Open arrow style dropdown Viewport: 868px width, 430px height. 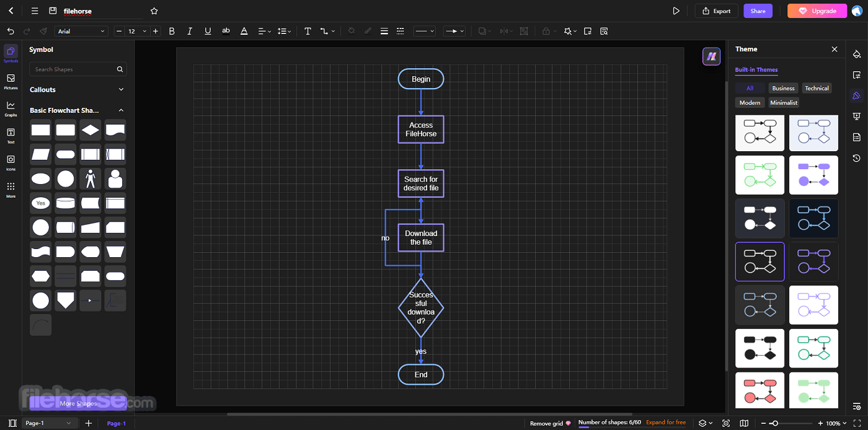[454, 31]
